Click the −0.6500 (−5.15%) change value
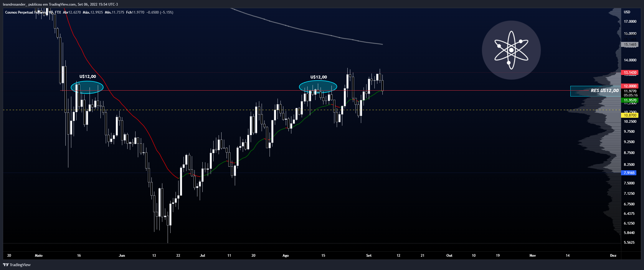This screenshot has height=270, width=644. pyautogui.click(x=160, y=12)
